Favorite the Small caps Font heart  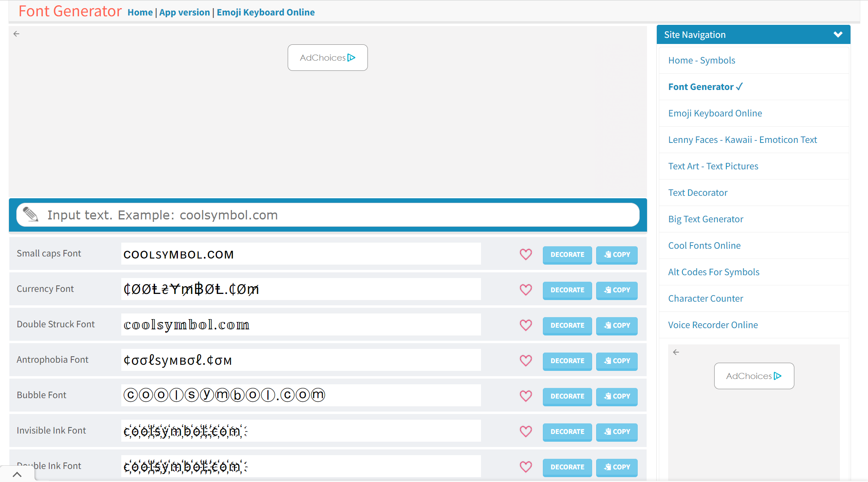click(x=526, y=254)
